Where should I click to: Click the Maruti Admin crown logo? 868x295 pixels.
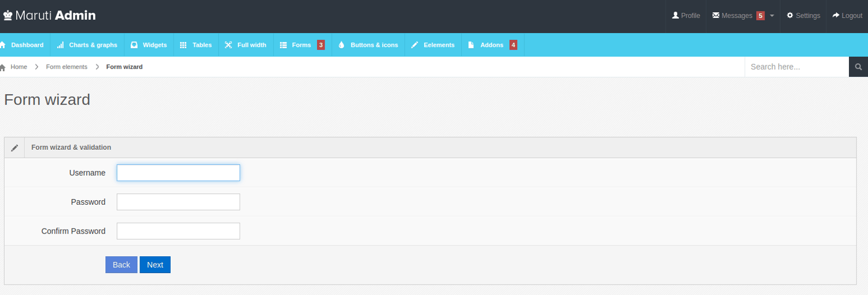point(8,16)
